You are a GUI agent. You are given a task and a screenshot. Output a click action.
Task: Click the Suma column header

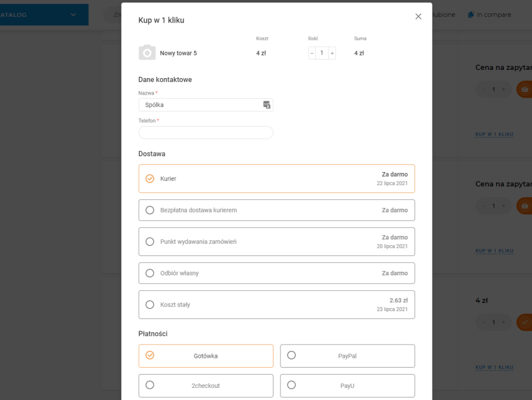point(360,38)
